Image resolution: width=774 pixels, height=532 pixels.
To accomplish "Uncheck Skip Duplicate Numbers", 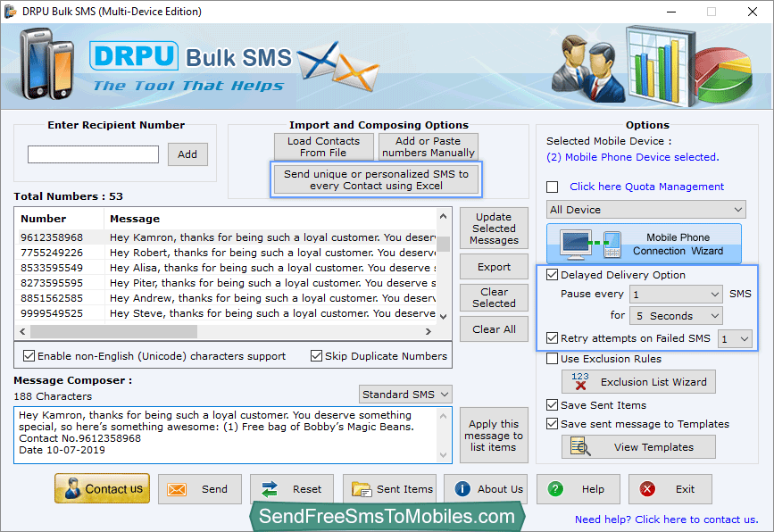I will click(316, 356).
